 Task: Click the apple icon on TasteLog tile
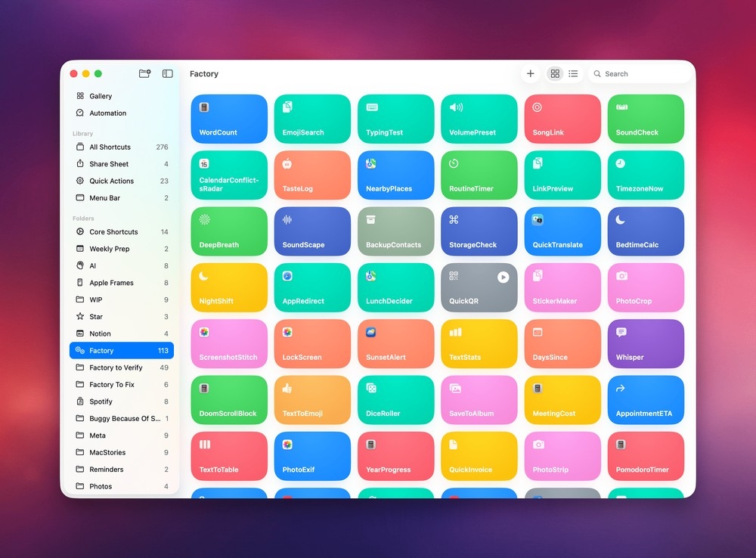point(287,163)
